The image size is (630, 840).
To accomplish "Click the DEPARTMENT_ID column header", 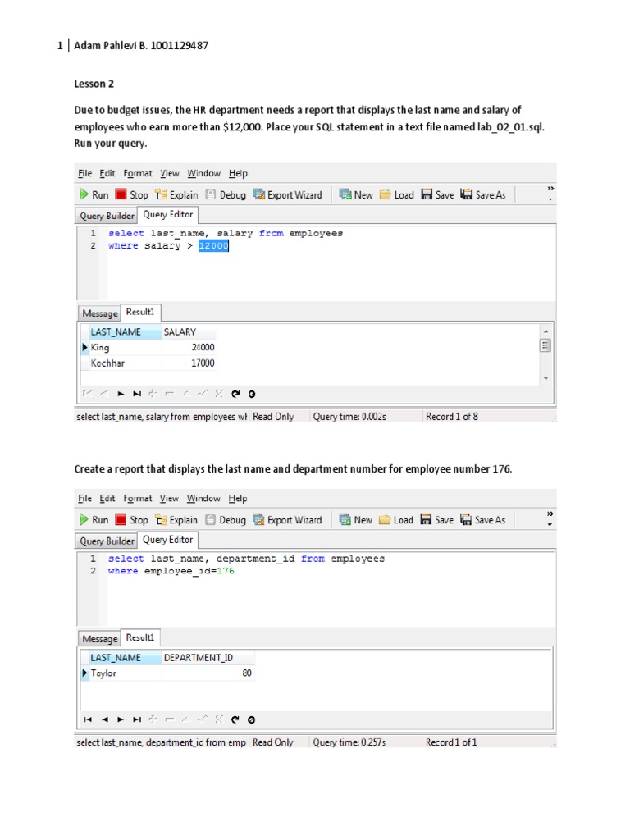I will 208,658.
